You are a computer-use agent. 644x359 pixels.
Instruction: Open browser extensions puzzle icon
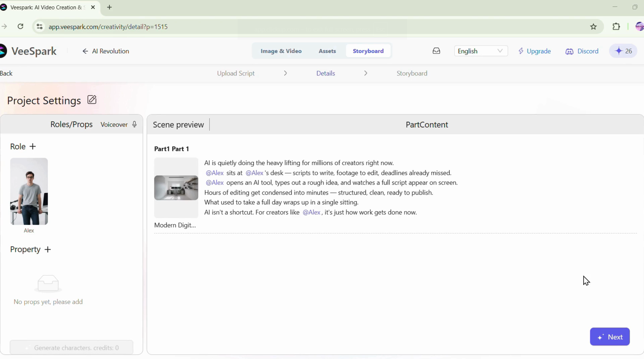[x=616, y=27]
